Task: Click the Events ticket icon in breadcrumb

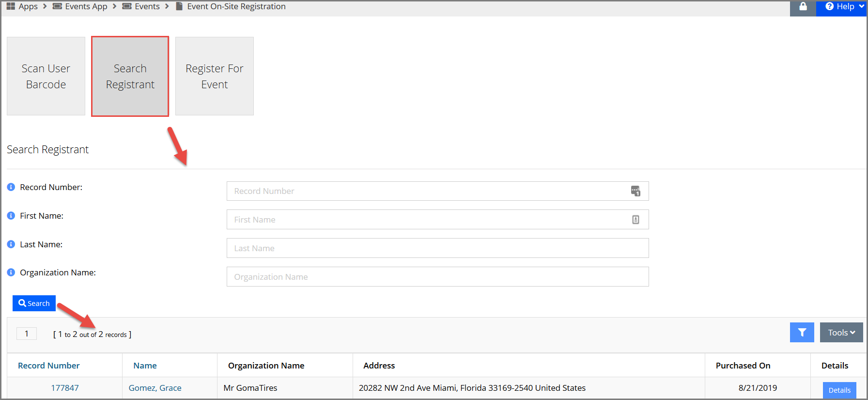Action: point(127,6)
